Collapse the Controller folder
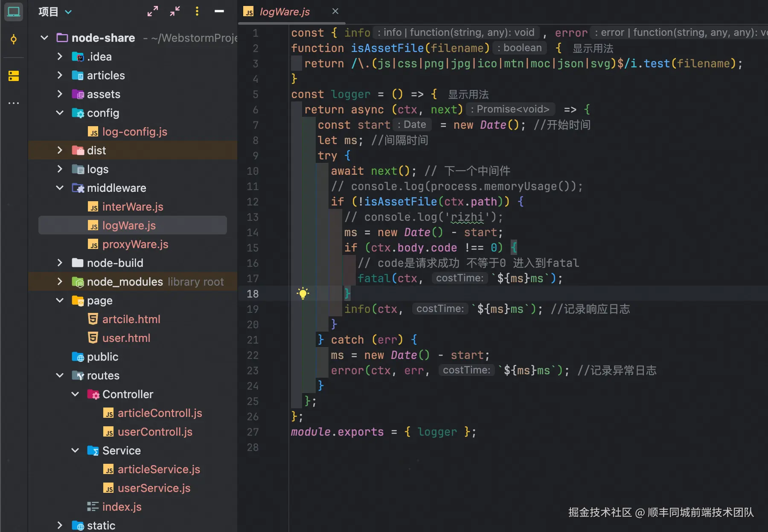Viewport: 768px width, 532px height. [x=75, y=394]
